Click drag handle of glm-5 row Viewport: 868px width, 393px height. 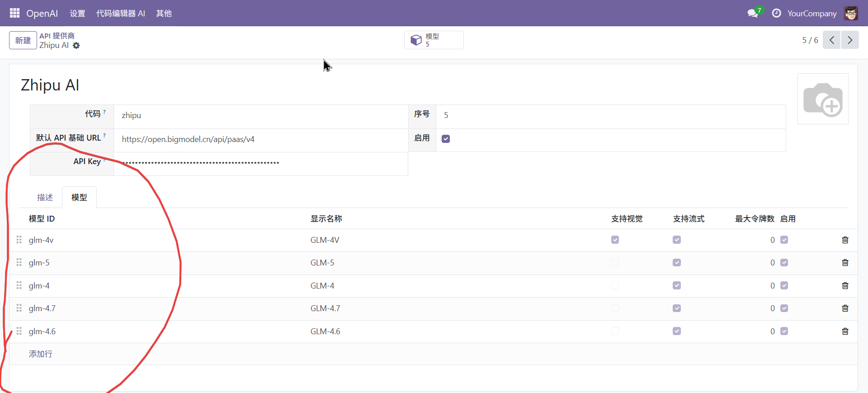click(x=19, y=263)
